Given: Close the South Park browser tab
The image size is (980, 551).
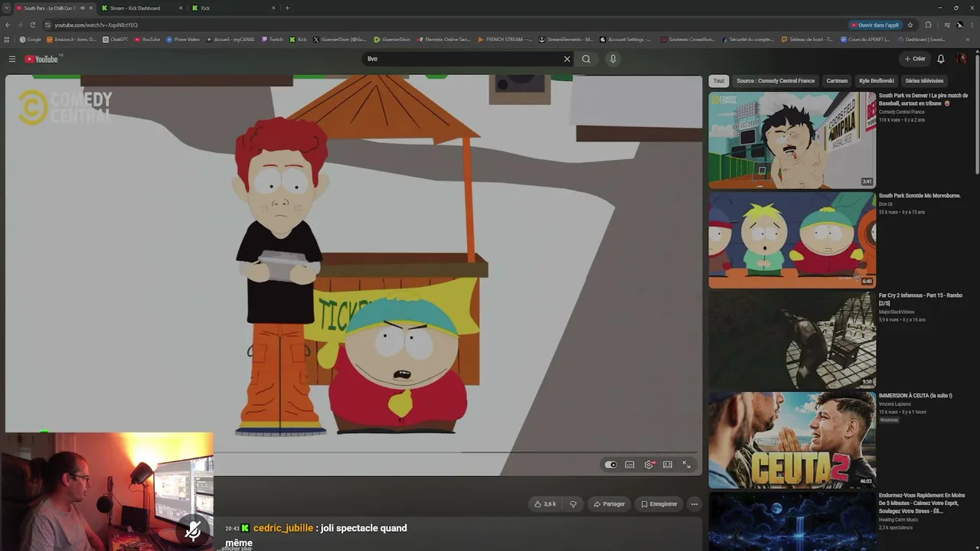Looking at the screenshot, I should tap(90, 8).
